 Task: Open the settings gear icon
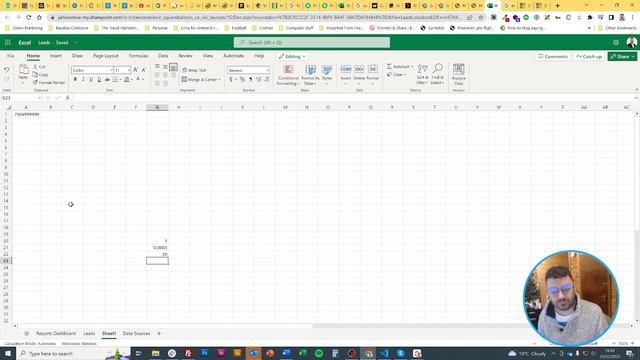(x=616, y=42)
